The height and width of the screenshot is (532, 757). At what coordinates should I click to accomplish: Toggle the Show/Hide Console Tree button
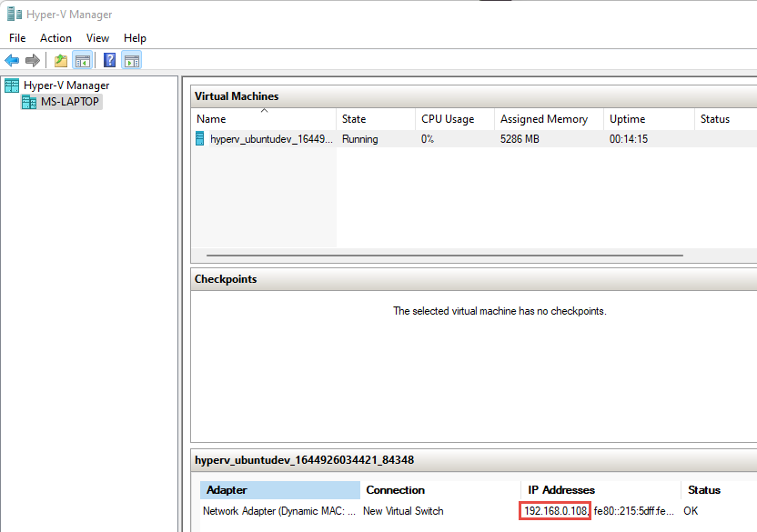point(82,61)
